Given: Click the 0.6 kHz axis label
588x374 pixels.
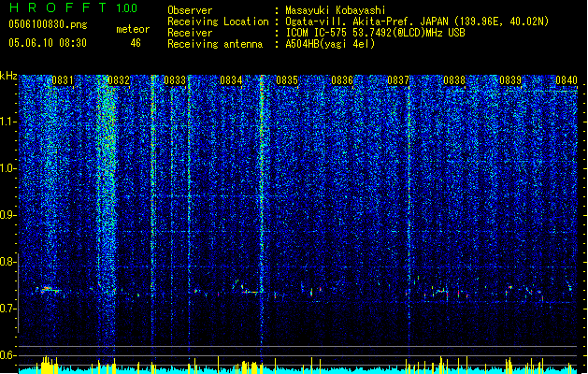Looking at the screenshot, I should [7, 355].
